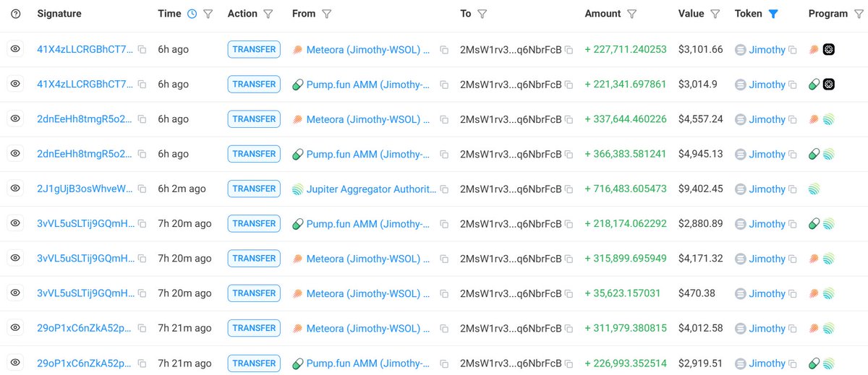Copy the Jimothy token address in the $3,014.9 row
Viewport: 868px width, 375px height.
pos(793,85)
